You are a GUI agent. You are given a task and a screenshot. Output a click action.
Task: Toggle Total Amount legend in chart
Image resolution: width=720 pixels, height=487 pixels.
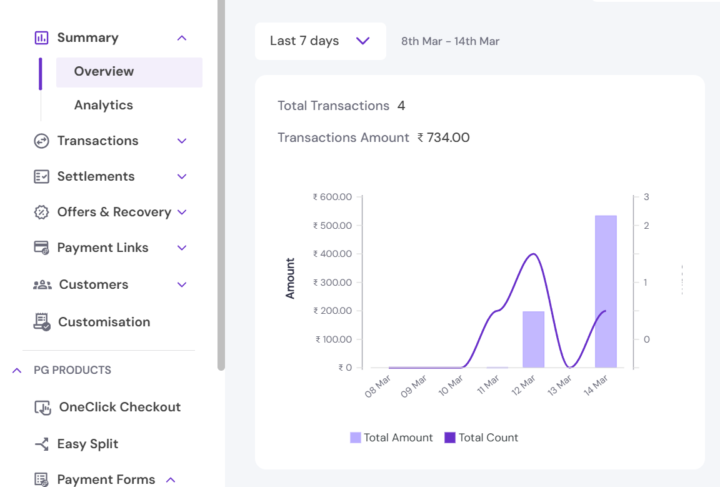click(391, 437)
